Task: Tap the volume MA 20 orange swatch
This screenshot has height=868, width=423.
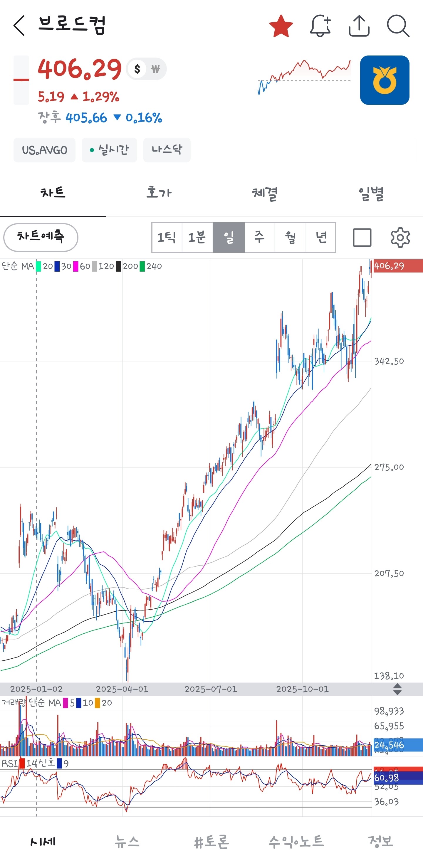Action: click(x=98, y=703)
